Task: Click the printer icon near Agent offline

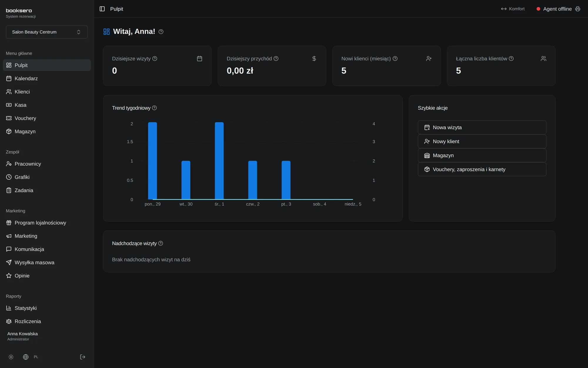Action: (x=578, y=9)
